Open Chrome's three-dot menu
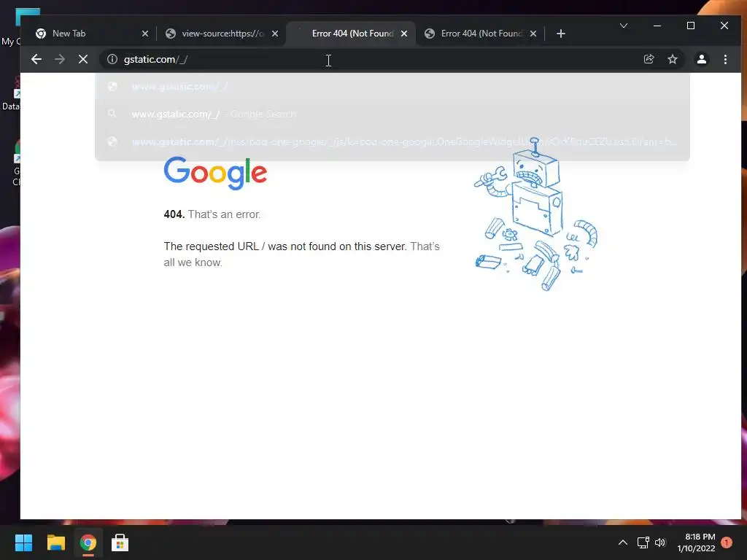Viewport: 747px width, 560px height. (725, 59)
